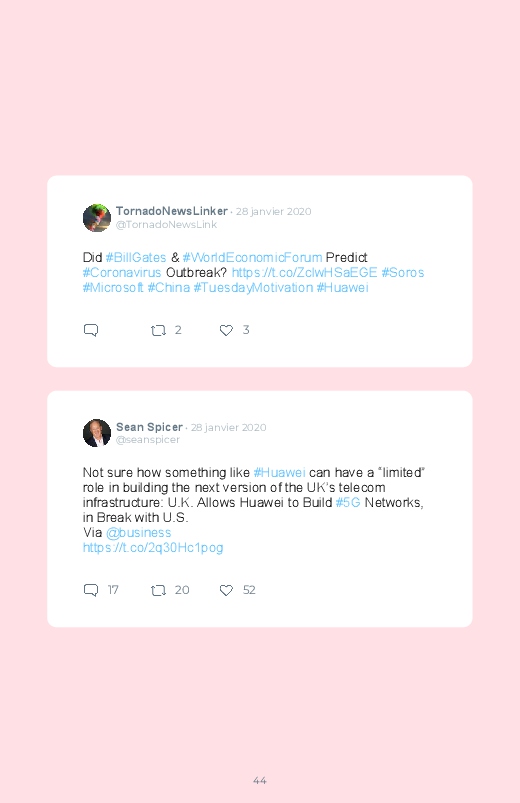Click the retweet icon on TornadoNewsLinker tweet

pyautogui.click(x=158, y=330)
